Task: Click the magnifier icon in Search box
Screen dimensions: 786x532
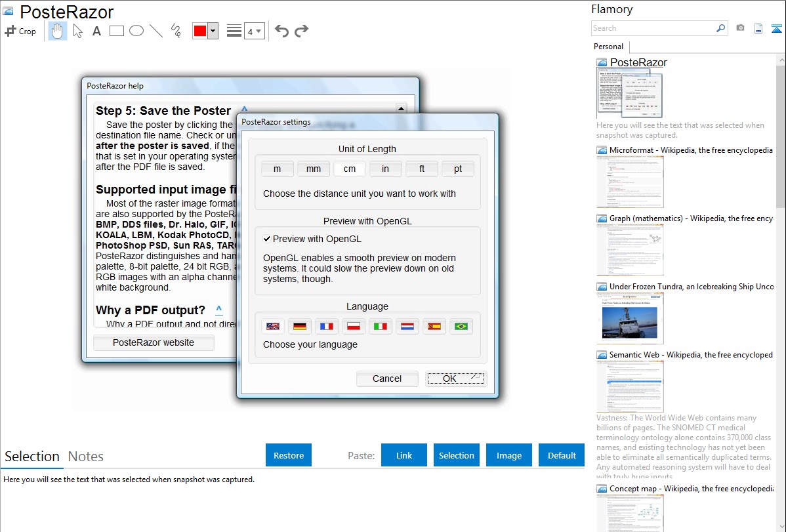Action: (x=721, y=28)
